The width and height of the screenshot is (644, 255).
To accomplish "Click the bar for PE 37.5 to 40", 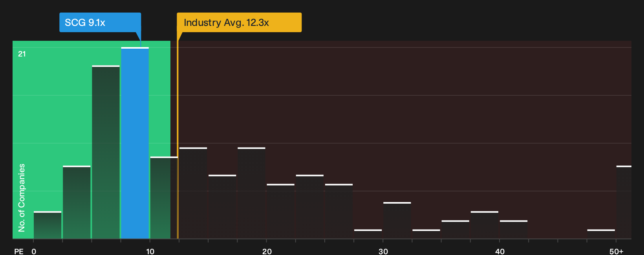I will pyautogui.click(x=485, y=225).
